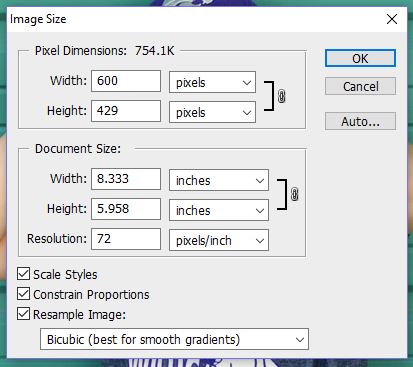Open the pixel width units dropdown

212,82
